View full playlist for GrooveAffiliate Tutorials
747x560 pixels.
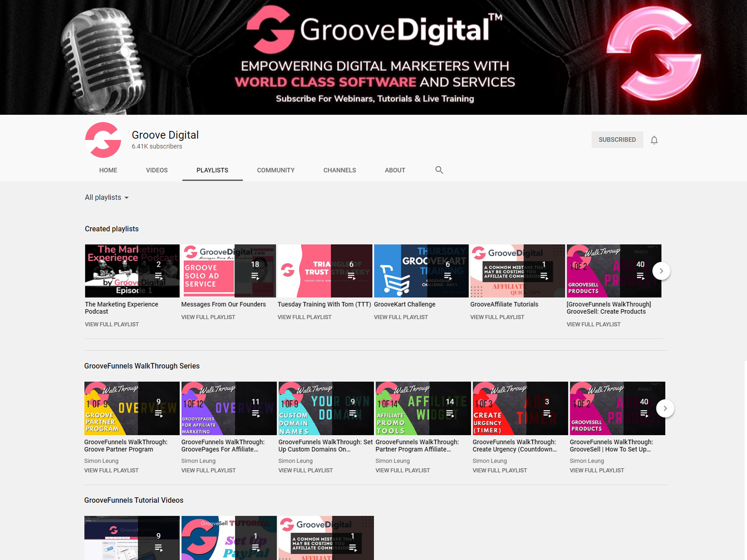pyautogui.click(x=497, y=317)
